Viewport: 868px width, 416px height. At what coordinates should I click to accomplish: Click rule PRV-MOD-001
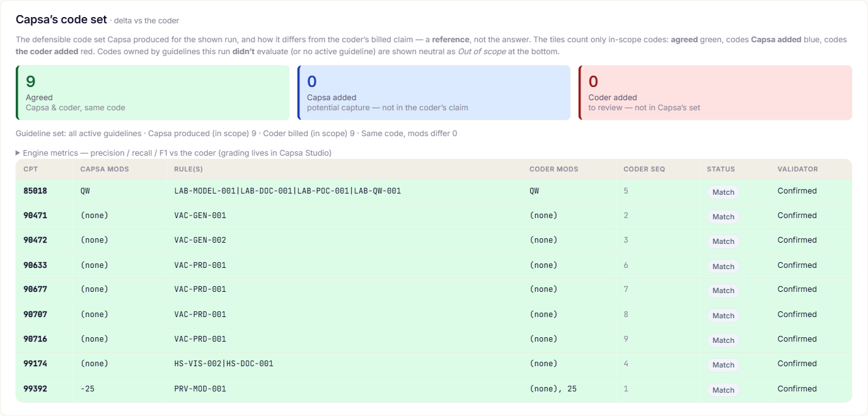[x=200, y=389]
